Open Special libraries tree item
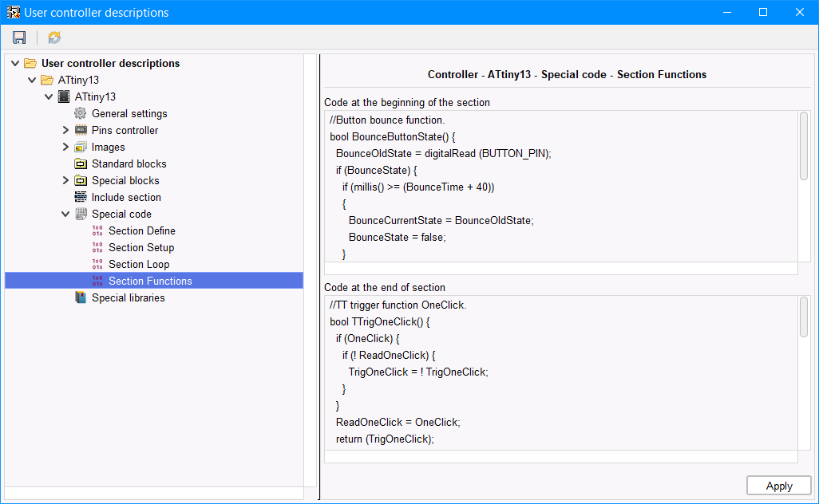Viewport: 819px width, 504px height. 128,297
